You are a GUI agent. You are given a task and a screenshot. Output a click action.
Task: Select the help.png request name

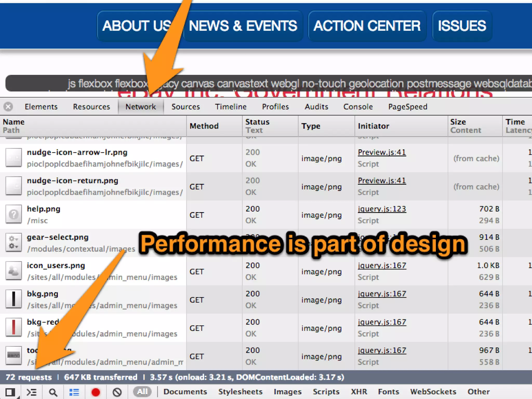(43, 209)
